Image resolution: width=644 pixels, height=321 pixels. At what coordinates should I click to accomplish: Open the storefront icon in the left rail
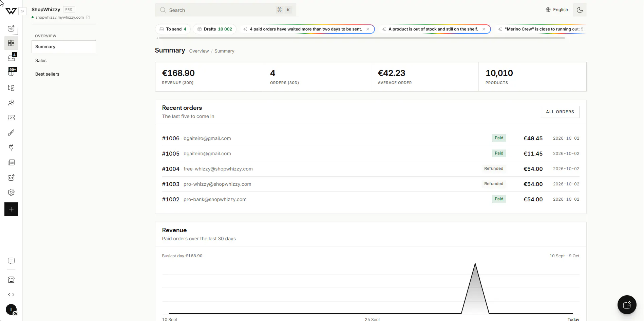click(x=11, y=280)
